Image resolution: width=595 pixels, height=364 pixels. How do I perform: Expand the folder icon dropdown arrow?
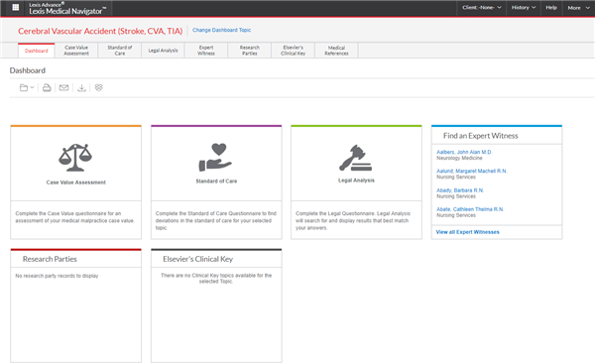32,87
